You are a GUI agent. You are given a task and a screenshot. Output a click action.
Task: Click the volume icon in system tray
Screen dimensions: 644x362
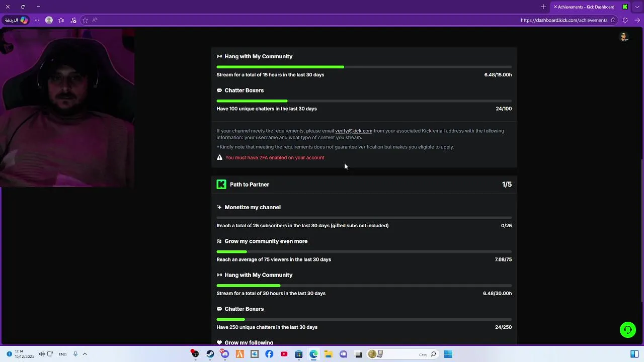(x=41, y=354)
